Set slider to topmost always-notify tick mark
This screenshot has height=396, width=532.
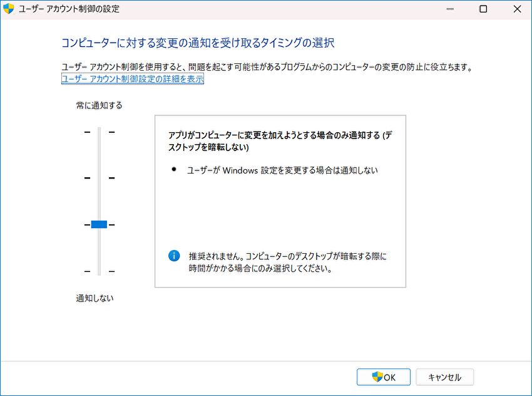coord(99,132)
